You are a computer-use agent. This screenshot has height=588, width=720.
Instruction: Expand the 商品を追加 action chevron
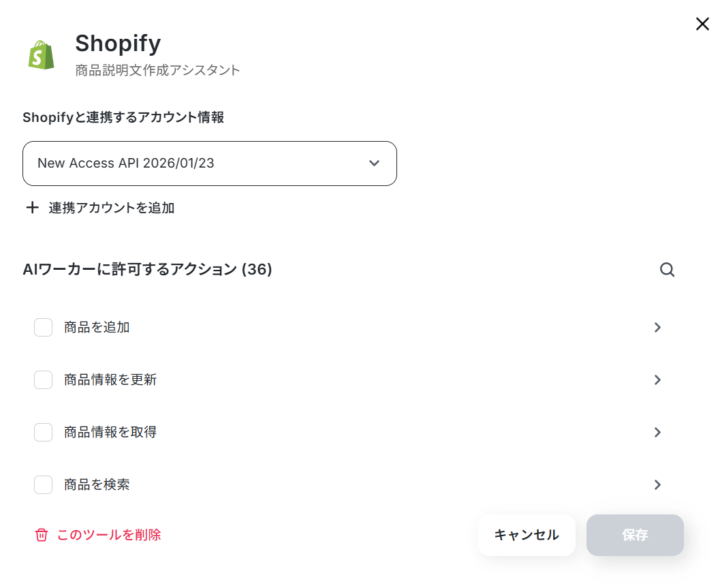[x=657, y=328]
